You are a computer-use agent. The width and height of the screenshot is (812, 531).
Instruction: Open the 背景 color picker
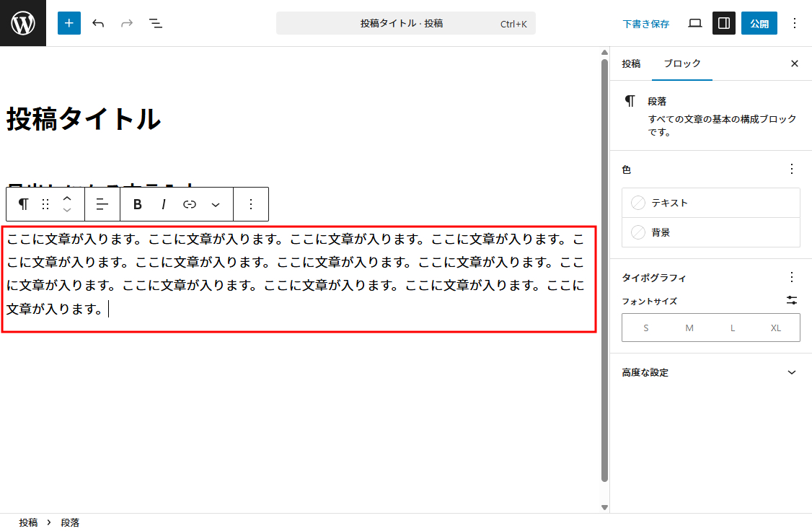click(710, 232)
